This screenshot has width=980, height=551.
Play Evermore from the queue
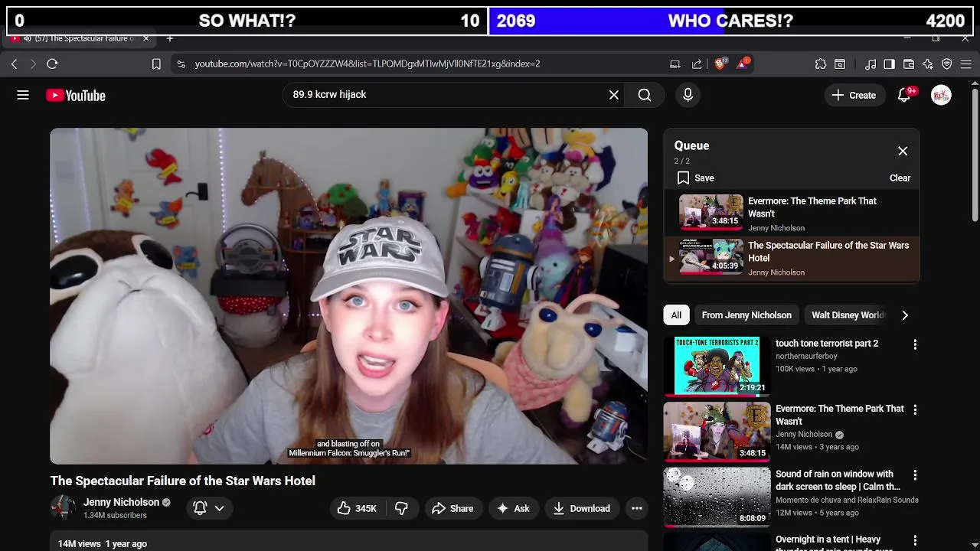[x=791, y=214]
